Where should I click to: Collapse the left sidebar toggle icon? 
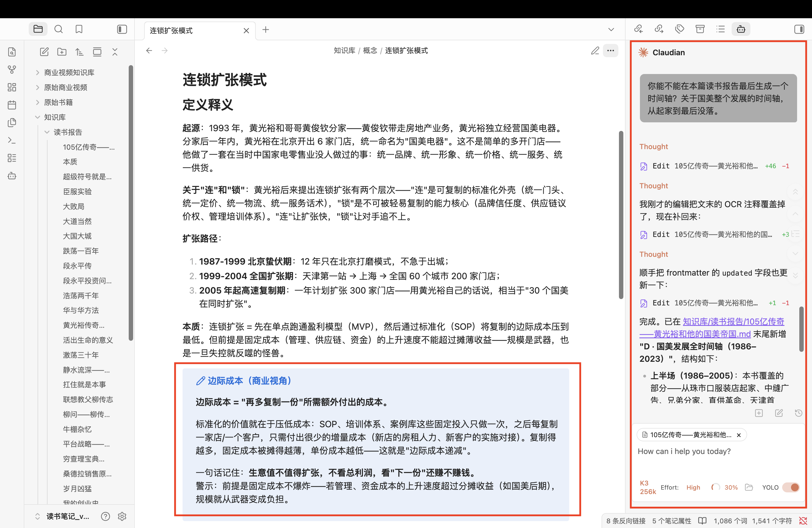(x=122, y=29)
